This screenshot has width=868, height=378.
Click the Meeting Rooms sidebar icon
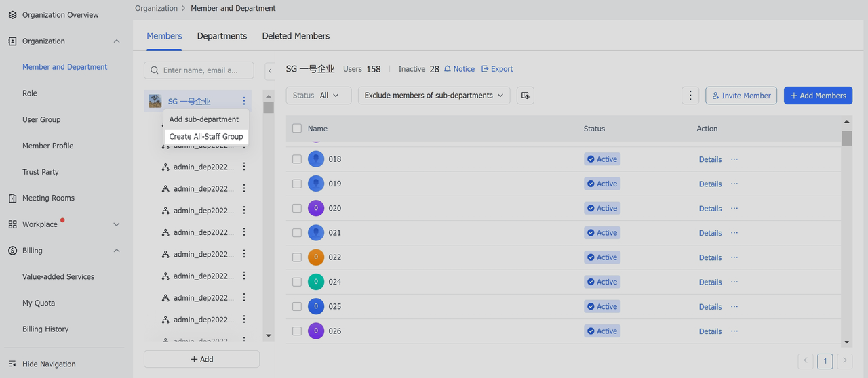12,198
